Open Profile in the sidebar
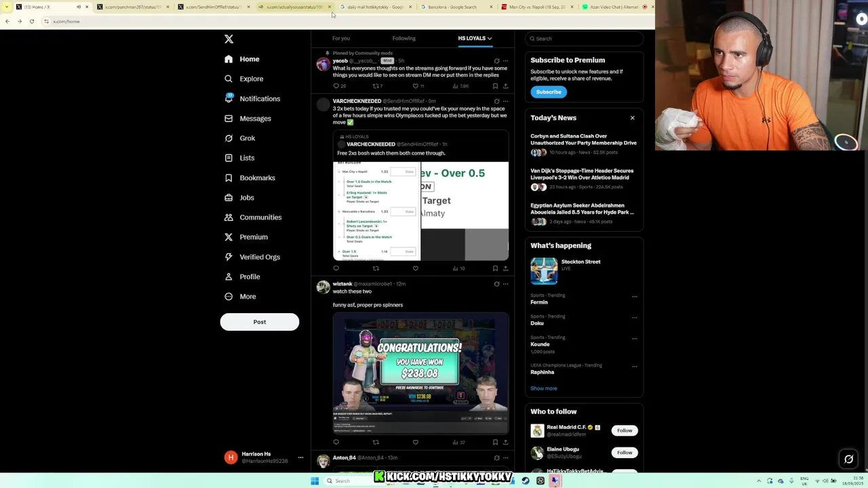The image size is (868, 488). 241,277
